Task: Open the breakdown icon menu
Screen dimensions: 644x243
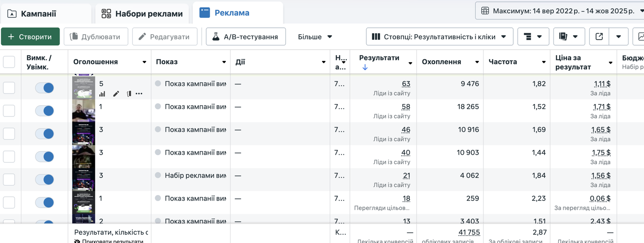Action: 533,37
